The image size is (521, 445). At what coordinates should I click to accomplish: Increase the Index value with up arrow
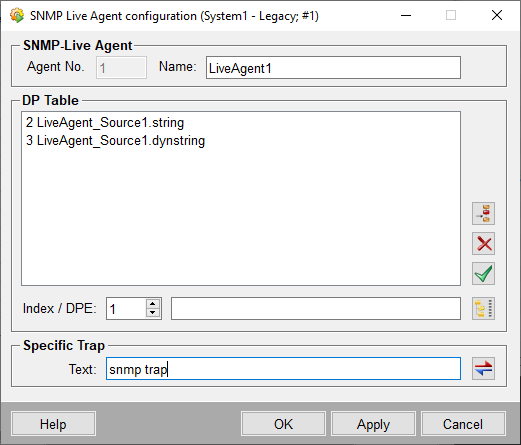point(152,304)
